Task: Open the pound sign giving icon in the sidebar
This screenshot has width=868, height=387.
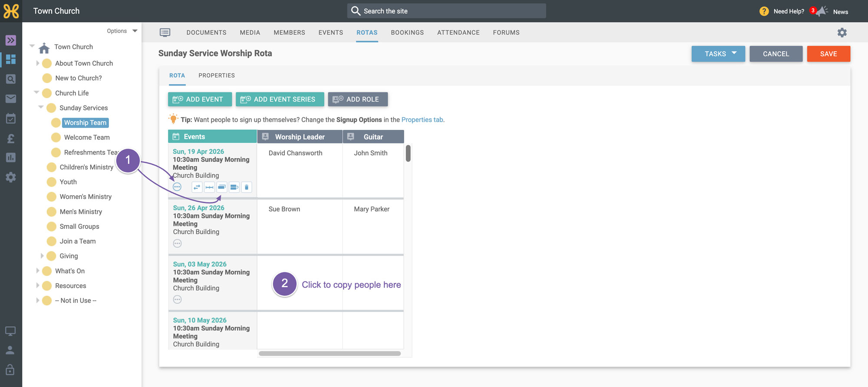Action: click(x=11, y=138)
